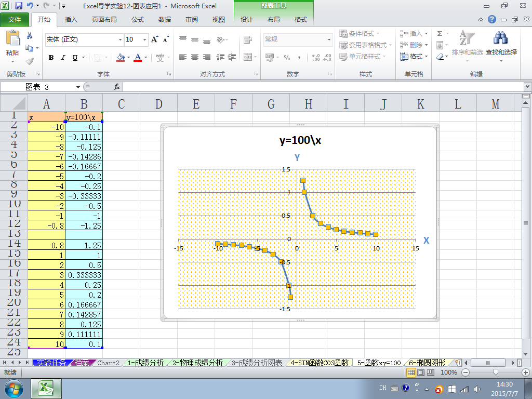Cut the selection with scissors icon
Viewport: 532px width, 399px height.
30,35
